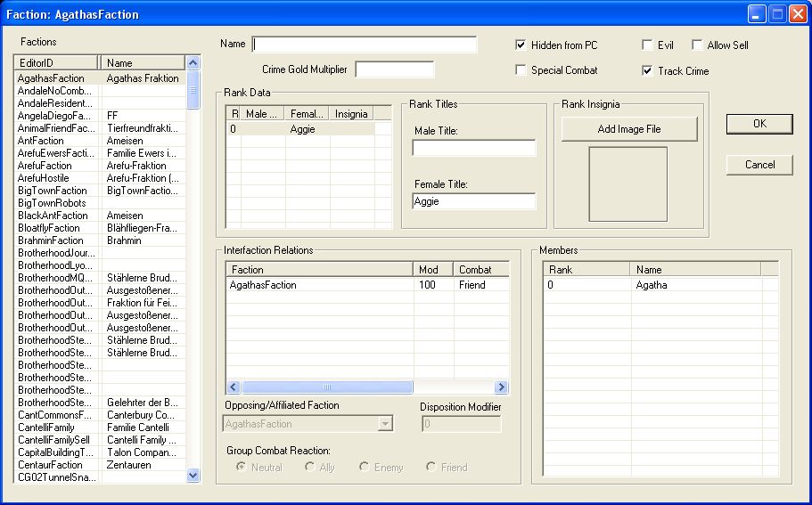
Task: Click the Add Image File button
Action: click(629, 129)
